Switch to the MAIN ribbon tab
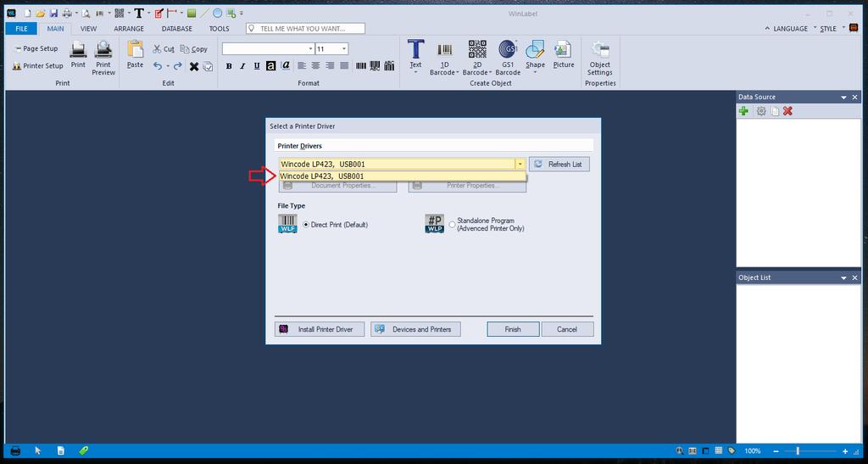Image resolution: width=868 pixels, height=464 pixels. (55, 29)
